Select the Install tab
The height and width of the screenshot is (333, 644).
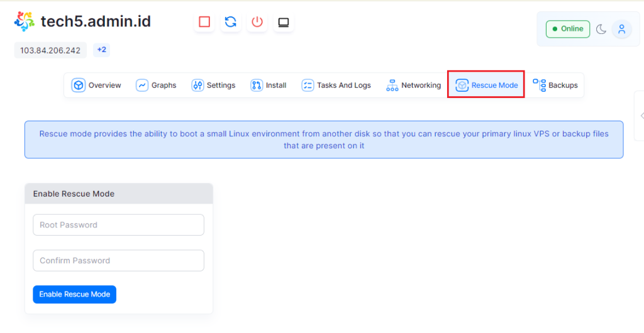269,85
